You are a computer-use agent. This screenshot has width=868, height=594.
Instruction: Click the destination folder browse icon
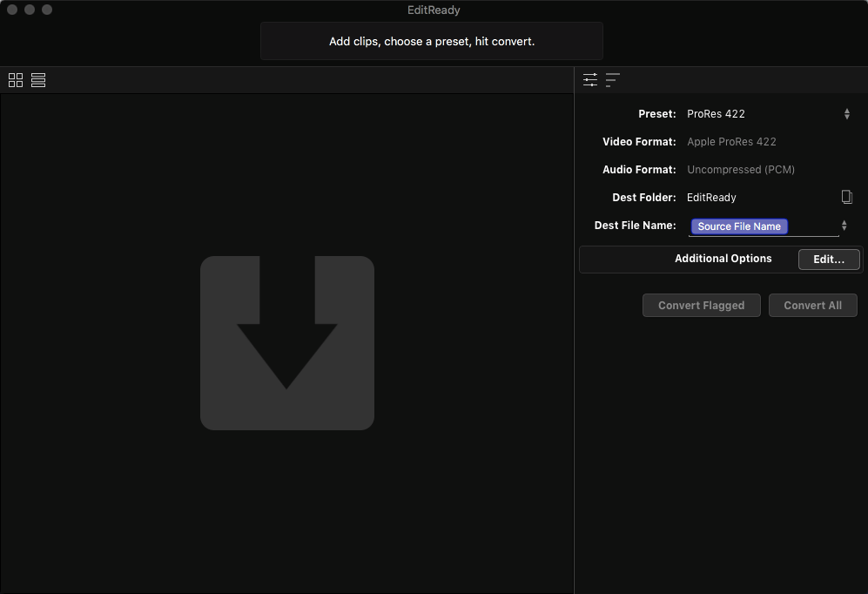[x=846, y=198]
